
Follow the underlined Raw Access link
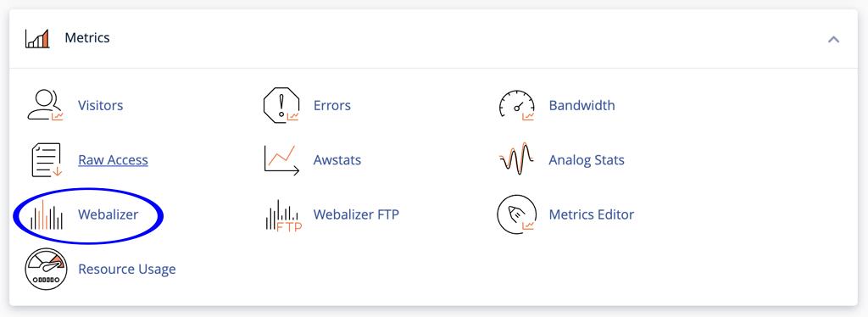pos(113,160)
